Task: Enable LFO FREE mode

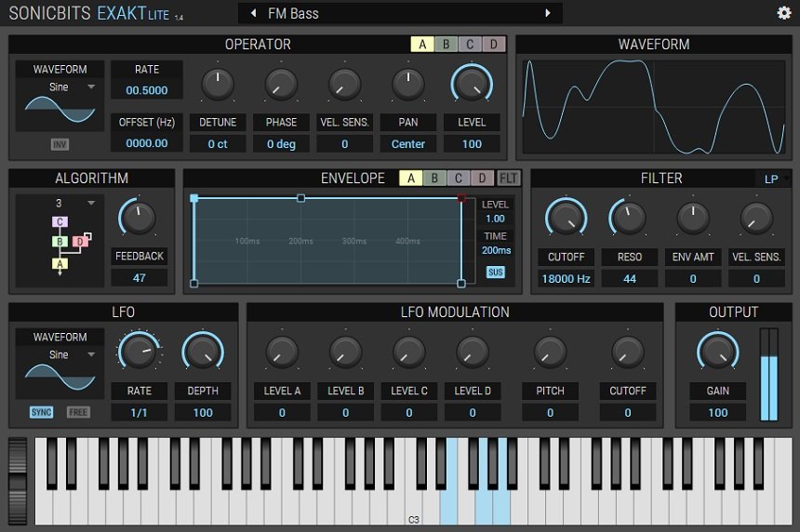Action: coord(78,412)
